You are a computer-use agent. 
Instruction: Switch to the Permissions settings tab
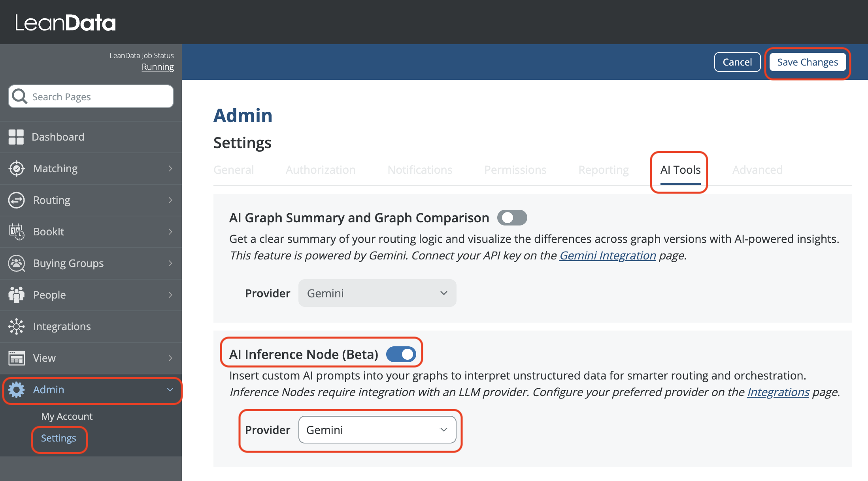pyautogui.click(x=515, y=170)
